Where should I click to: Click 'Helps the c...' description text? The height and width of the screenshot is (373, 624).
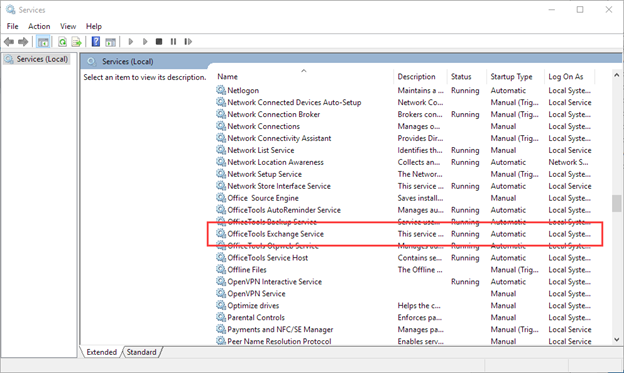[x=419, y=305]
